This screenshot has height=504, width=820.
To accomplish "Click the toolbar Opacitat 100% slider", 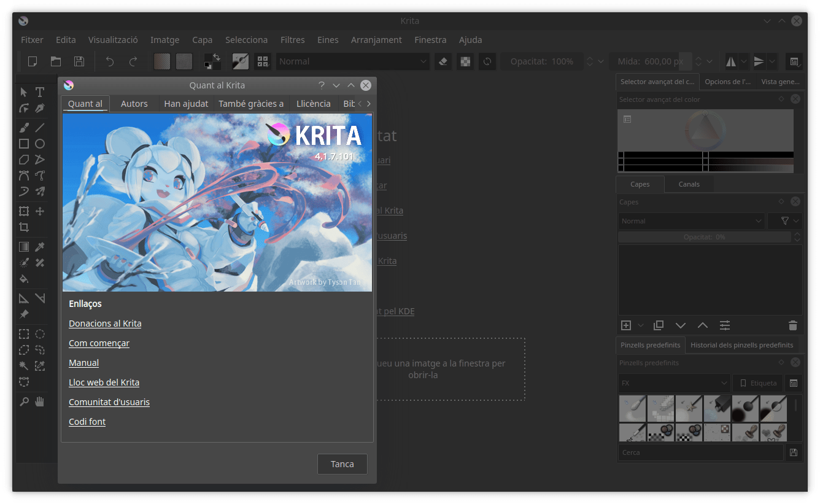I will tap(542, 61).
